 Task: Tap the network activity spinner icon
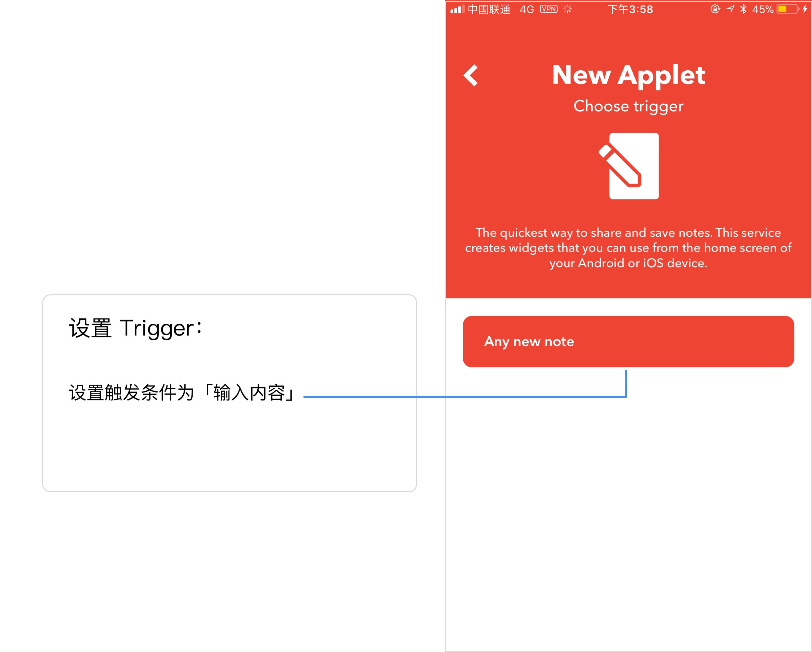pyautogui.click(x=567, y=9)
